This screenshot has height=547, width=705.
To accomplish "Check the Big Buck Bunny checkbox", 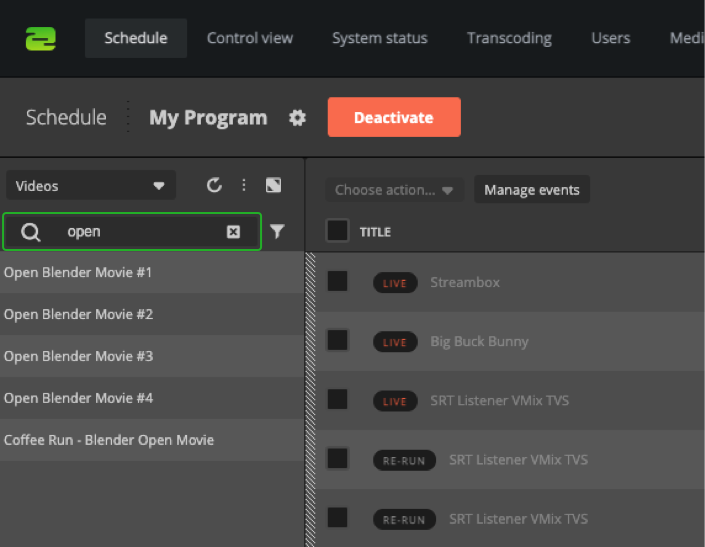I will click(x=338, y=341).
